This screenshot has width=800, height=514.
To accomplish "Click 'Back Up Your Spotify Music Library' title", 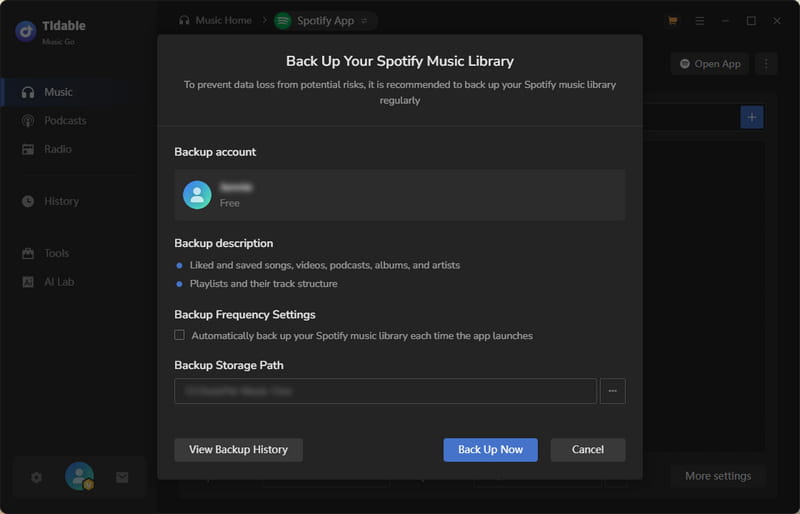I will click(399, 61).
